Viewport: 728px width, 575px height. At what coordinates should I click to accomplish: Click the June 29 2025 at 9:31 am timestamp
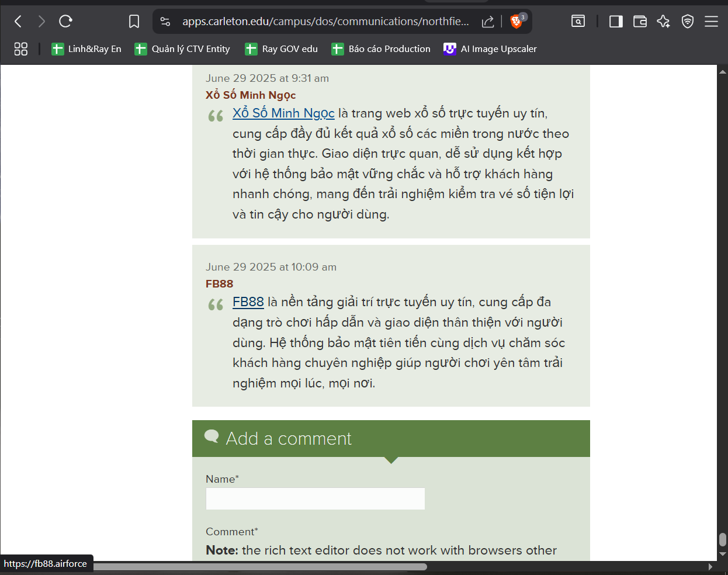tap(267, 78)
